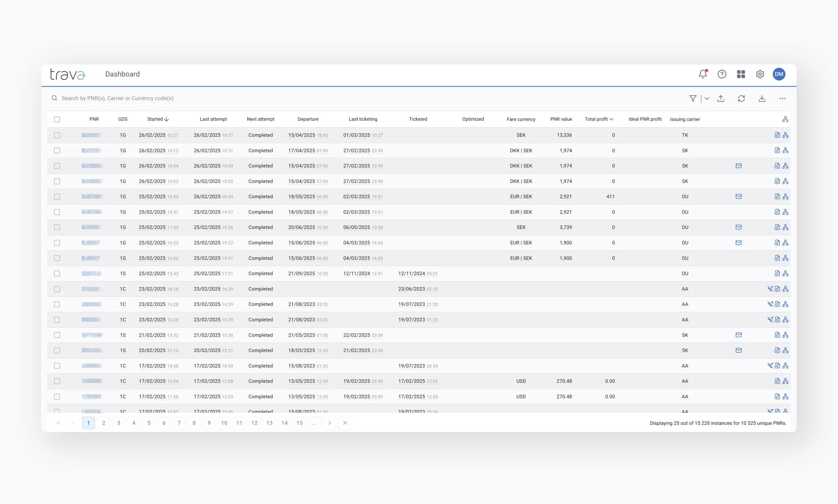
Task: Click the hierarchy icon in the table header
Action: click(x=785, y=119)
